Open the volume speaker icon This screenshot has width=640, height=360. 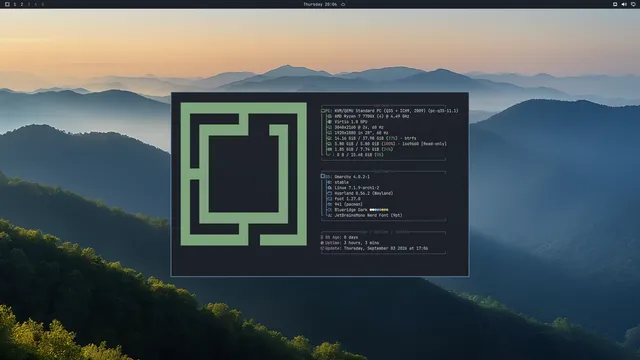coord(624,4)
